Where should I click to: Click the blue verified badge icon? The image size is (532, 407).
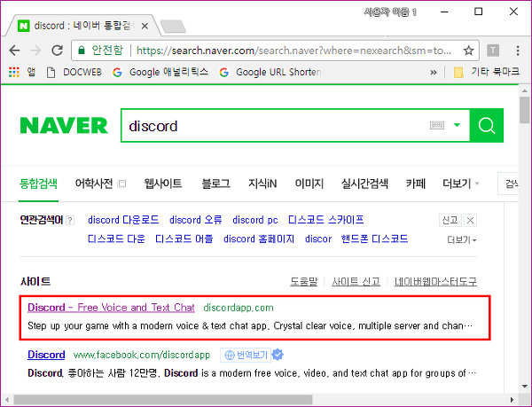(x=278, y=355)
